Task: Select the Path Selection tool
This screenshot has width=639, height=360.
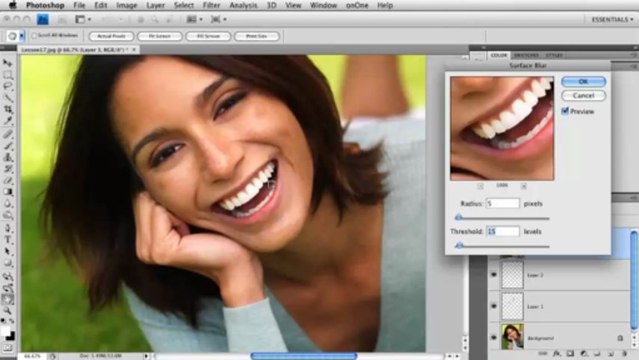Action: [x=8, y=252]
